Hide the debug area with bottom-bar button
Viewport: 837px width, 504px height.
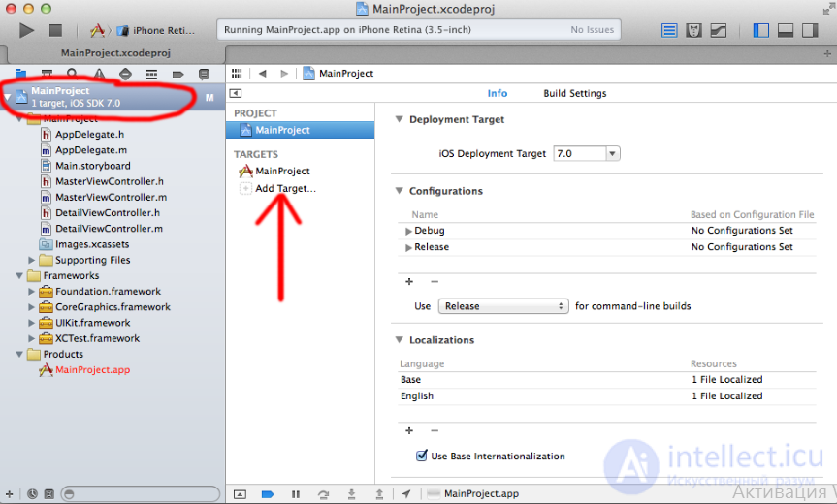click(240, 494)
